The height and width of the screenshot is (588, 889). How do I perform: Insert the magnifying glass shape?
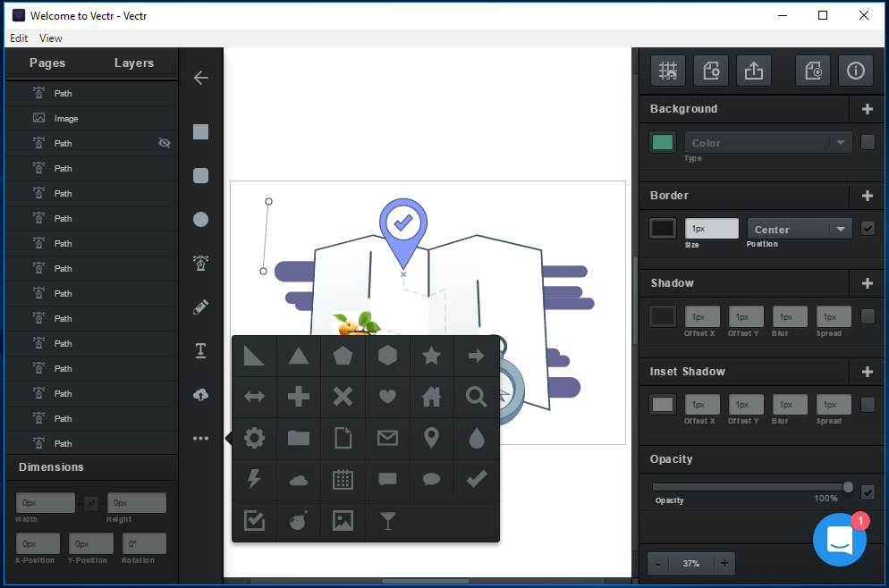click(476, 397)
